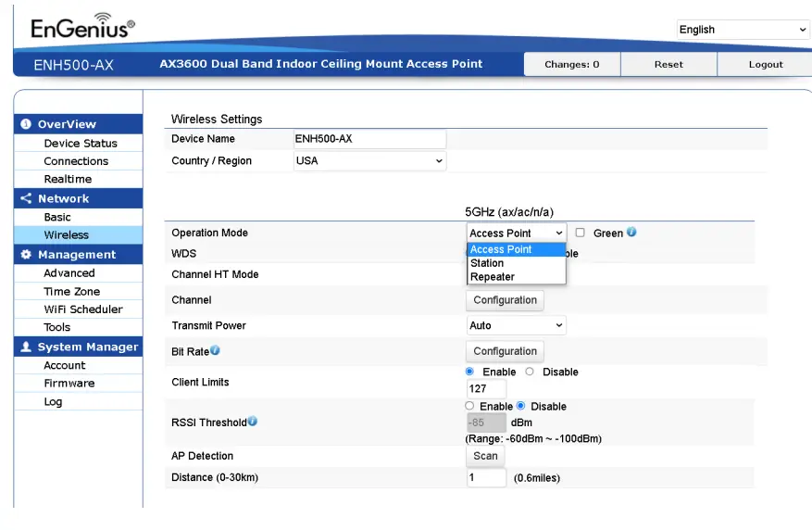Viewport: 812px width, 530px height.
Task: Click the Network share icon
Action: 26,198
